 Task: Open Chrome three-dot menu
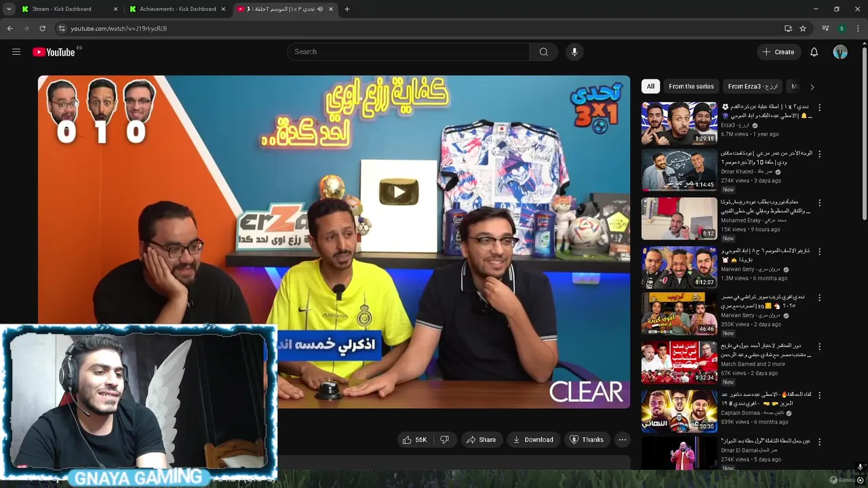857,28
